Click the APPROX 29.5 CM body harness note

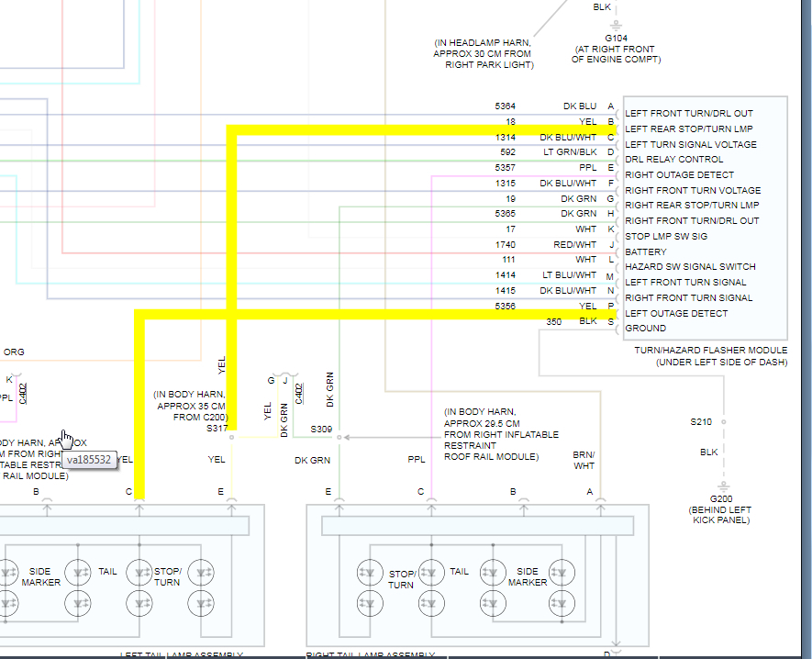click(x=501, y=434)
